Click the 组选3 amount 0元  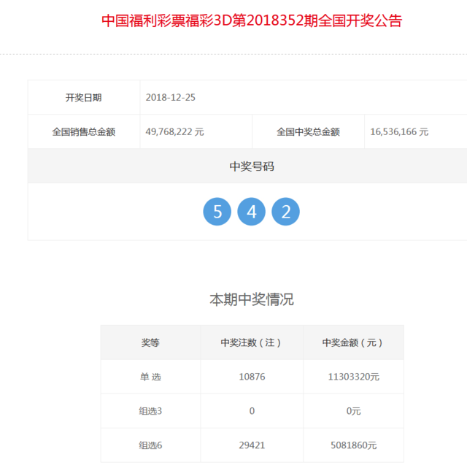(353, 411)
